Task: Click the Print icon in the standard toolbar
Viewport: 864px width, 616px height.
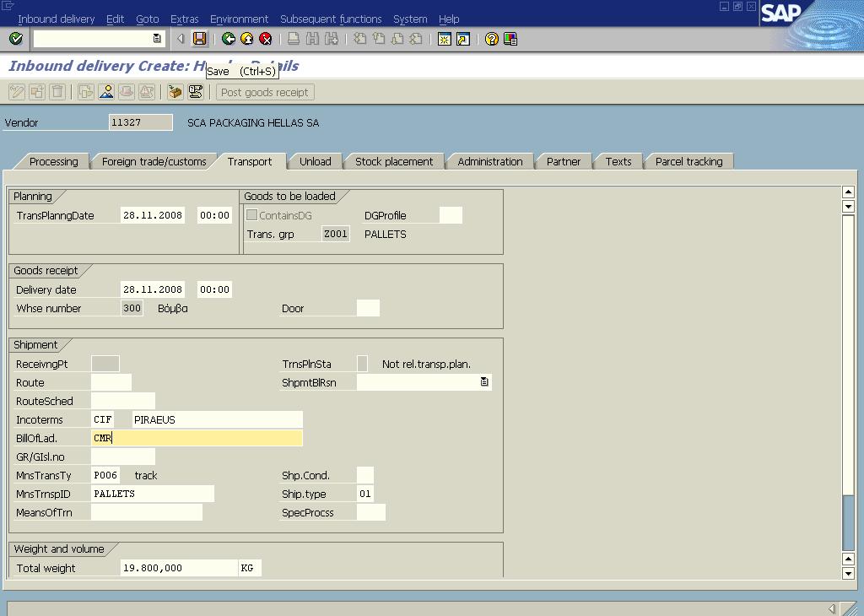Action: [294, 39]
